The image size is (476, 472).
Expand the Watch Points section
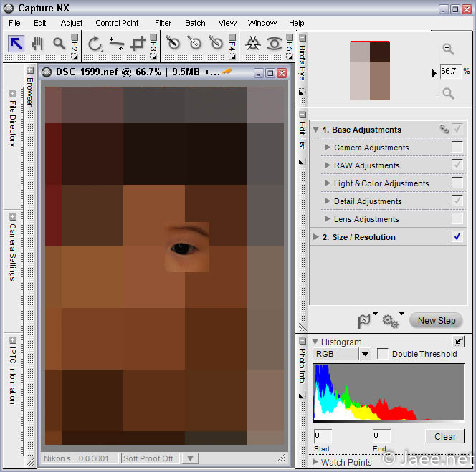(x=315, y=462)
